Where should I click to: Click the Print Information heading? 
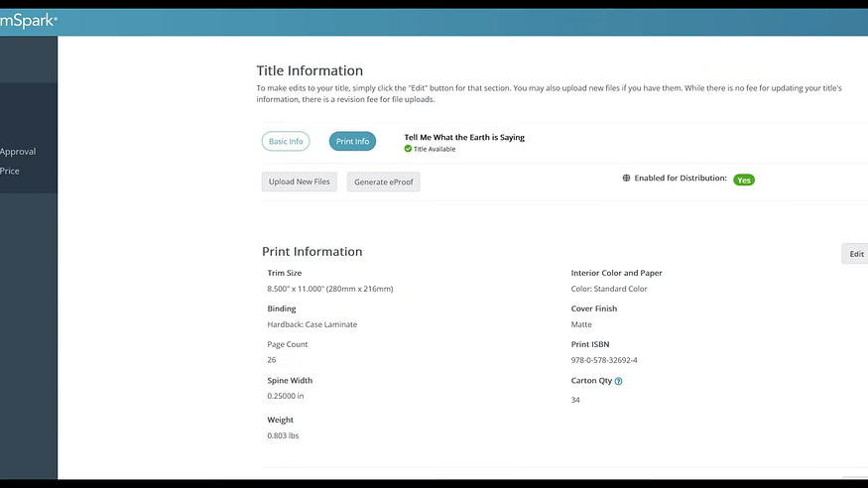pos(312,252)
